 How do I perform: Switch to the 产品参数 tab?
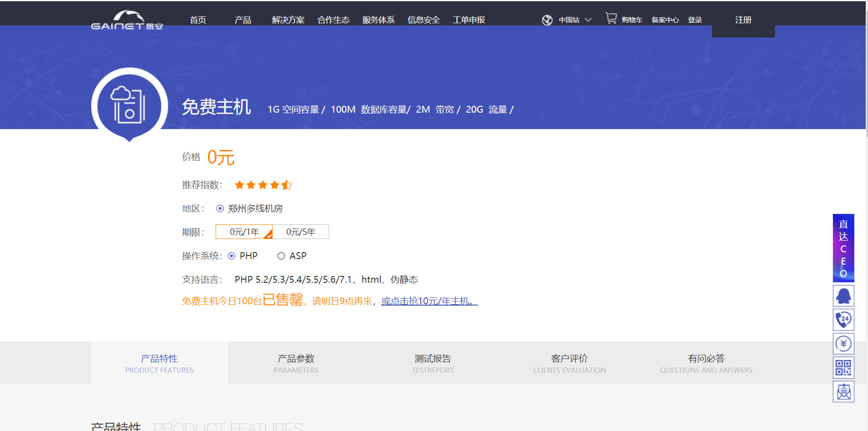[x=296, y=363]
